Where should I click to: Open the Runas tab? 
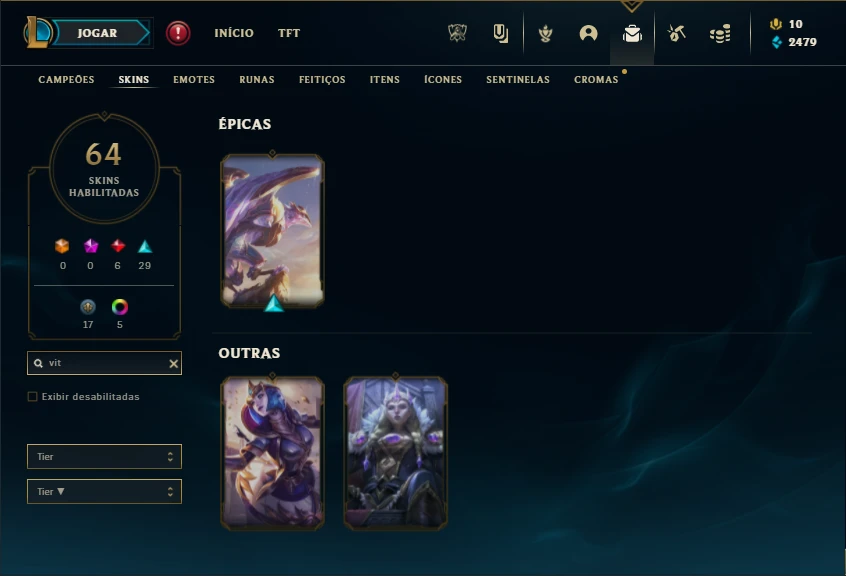click(x=257, y=79)
